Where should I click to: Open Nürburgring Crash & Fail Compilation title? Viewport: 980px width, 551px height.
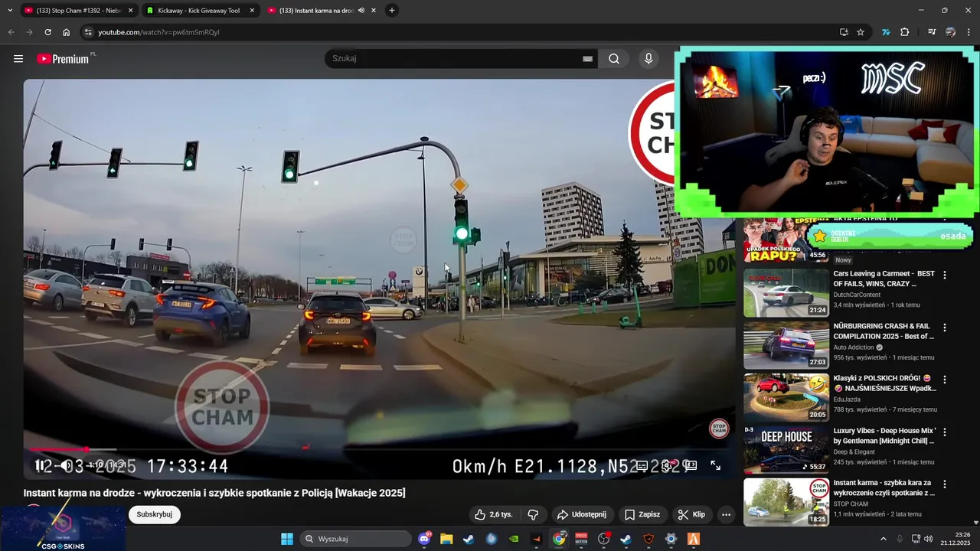(x=884, y=331)
